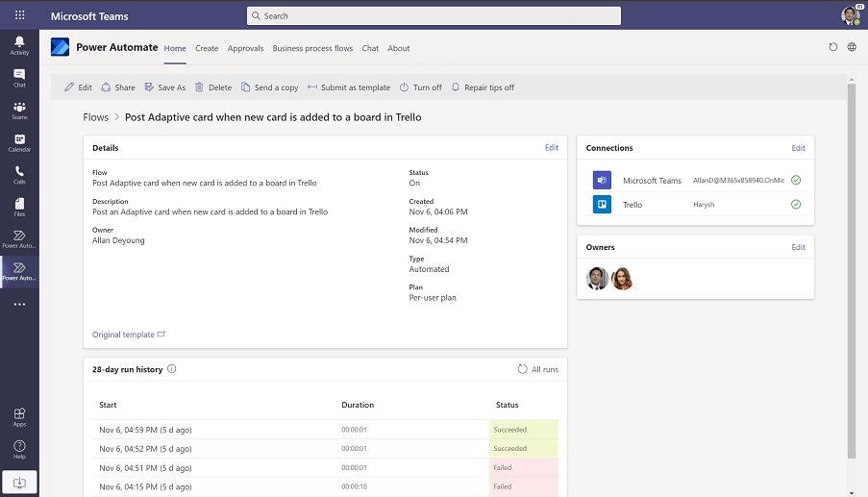Open Files from the left sidebar

19,206
